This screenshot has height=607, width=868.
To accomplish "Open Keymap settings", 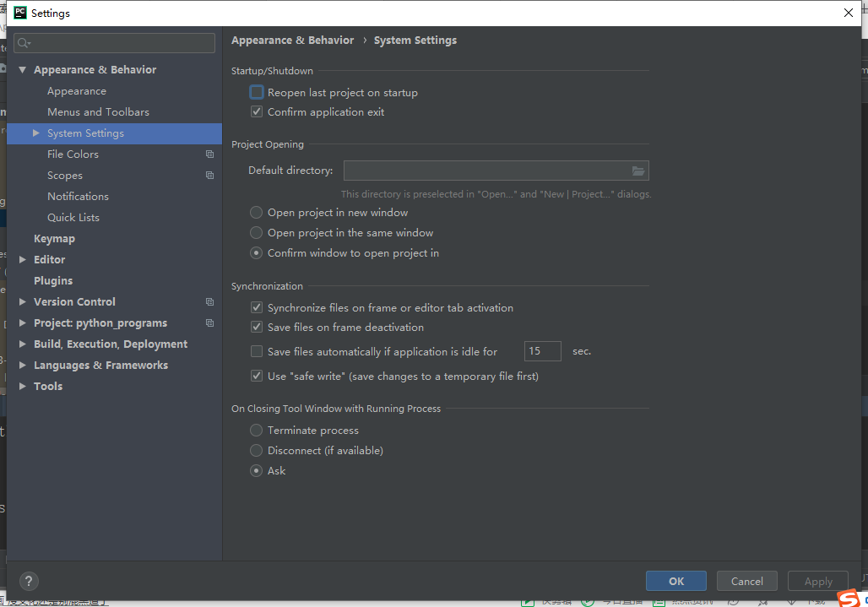I will (54, 238).
